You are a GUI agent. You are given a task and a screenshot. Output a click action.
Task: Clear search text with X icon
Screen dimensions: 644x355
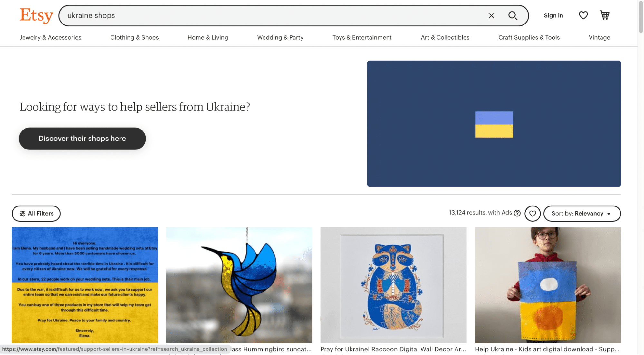(491, 15)
